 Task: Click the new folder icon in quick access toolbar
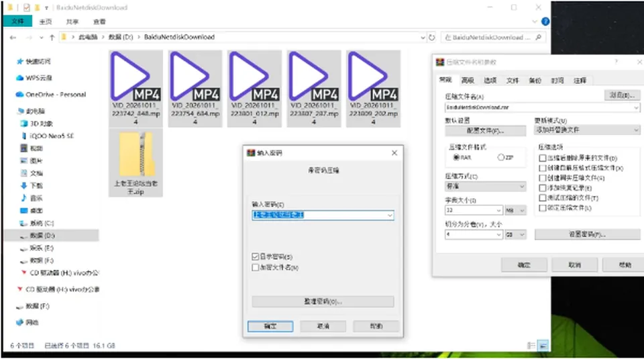pyautogui.click(x=37, y=7)
